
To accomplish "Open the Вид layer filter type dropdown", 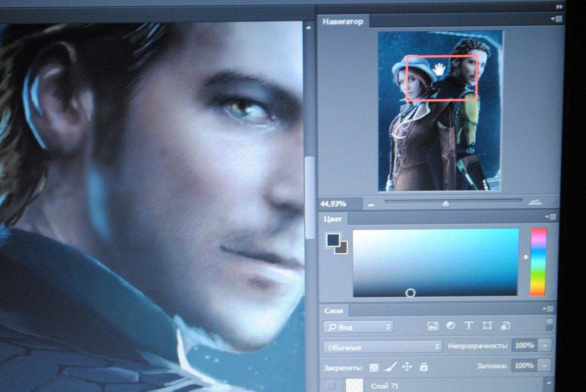I will tap(358, 326).
